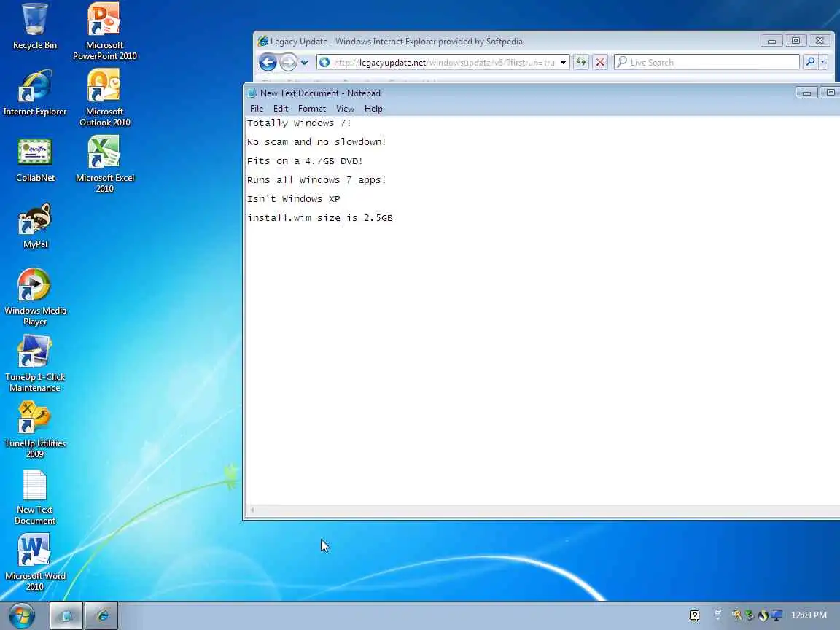Click the Stop (red X) button in Internet Explorer

(x=600, y=62)
